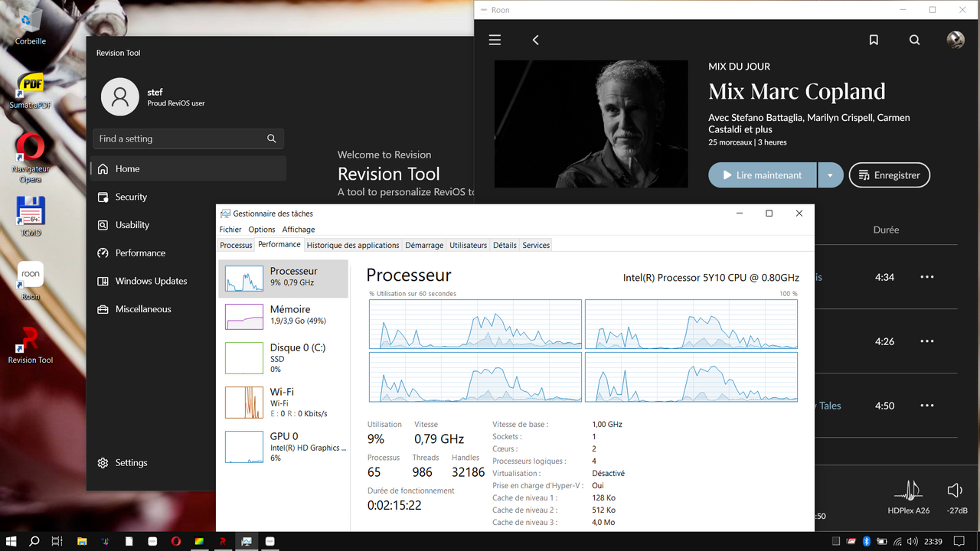Open Miscellaneous in Revision Tool

[188, 309]
